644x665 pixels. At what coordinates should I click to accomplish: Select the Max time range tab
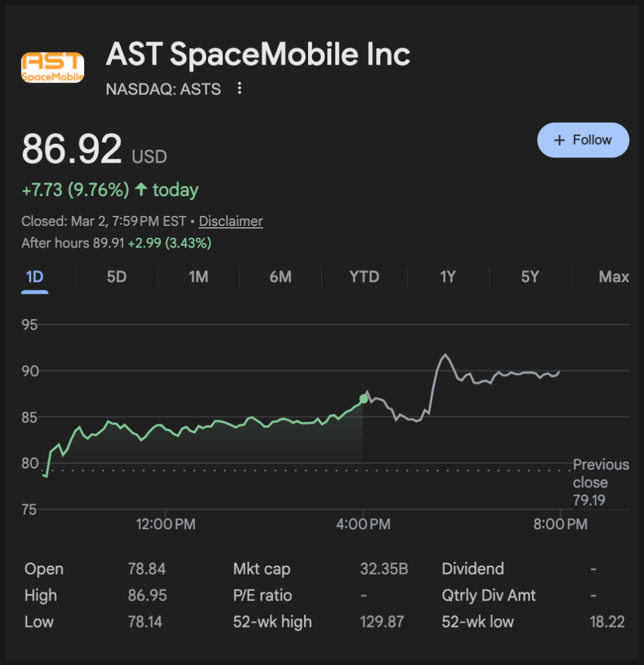pyautogui.click(x=613, y=277)
